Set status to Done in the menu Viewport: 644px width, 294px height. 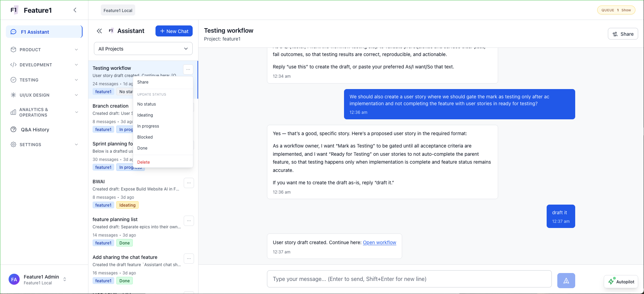point(142,148)
